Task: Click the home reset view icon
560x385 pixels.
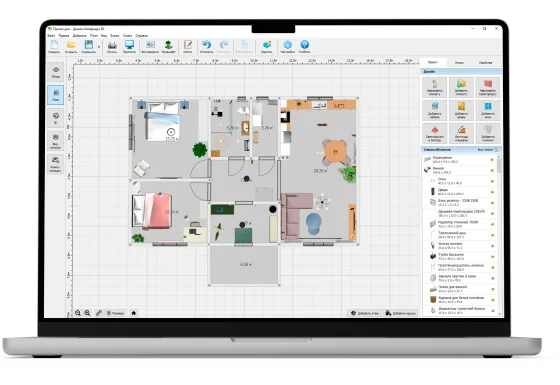Action: pos(134,313)
